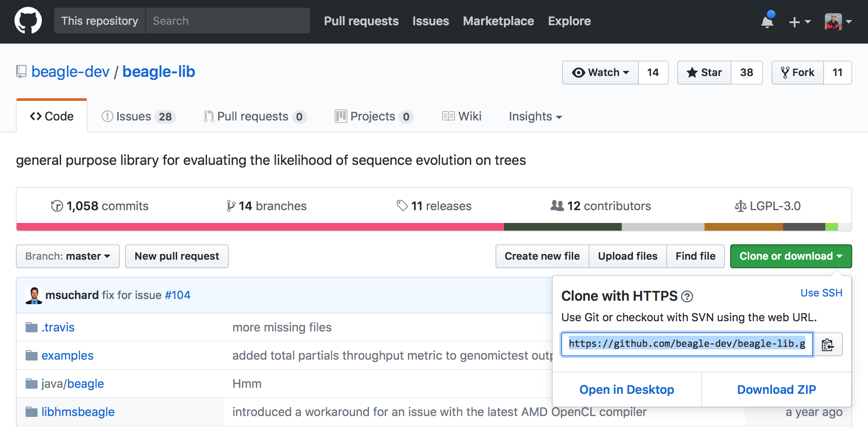
Task: Open the beagle-dev organization link
Action: point(70,72)
